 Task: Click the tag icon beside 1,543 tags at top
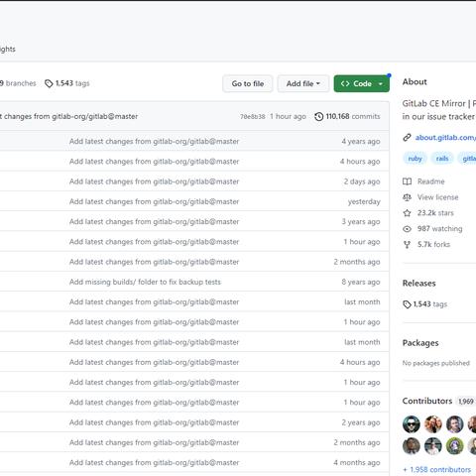pyautogui.click(x=49, y=83)
